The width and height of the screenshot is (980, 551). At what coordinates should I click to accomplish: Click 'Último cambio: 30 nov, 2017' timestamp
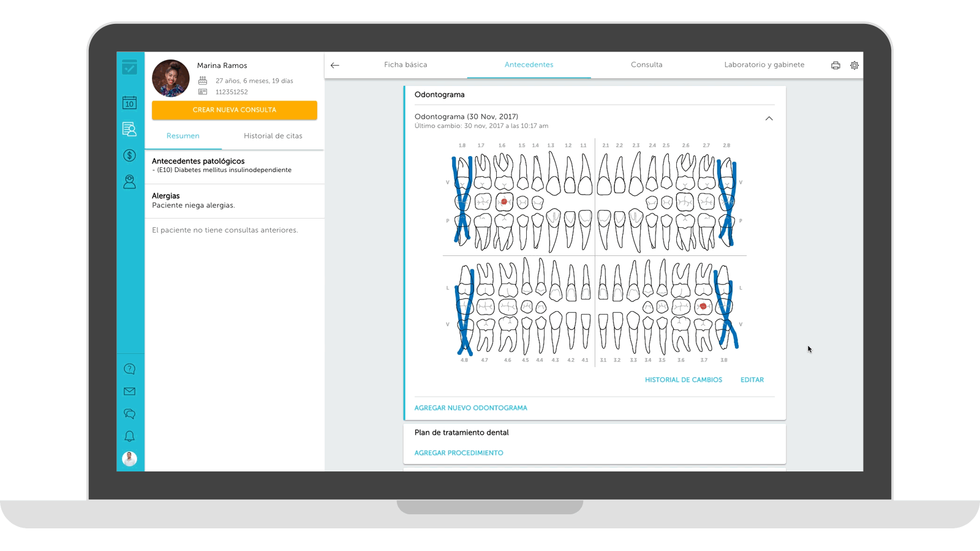(481, 126)
